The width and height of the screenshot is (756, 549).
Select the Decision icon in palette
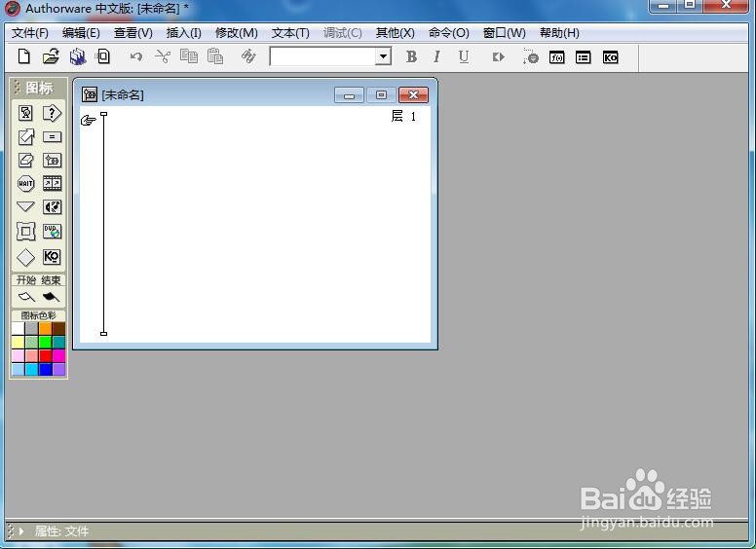(x=52, y=113)
